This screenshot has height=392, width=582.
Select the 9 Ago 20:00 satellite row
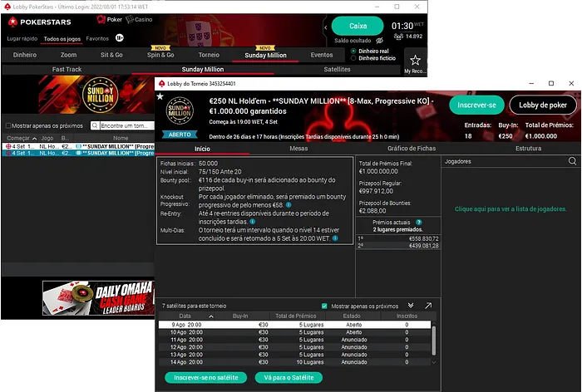pyautogui.click(x=294, y=325)
